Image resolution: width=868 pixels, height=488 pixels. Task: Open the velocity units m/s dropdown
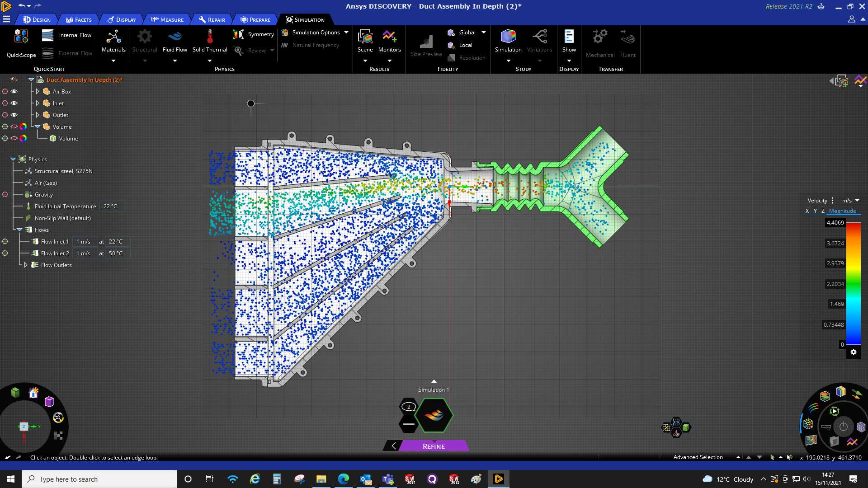[x=850, y=200]
